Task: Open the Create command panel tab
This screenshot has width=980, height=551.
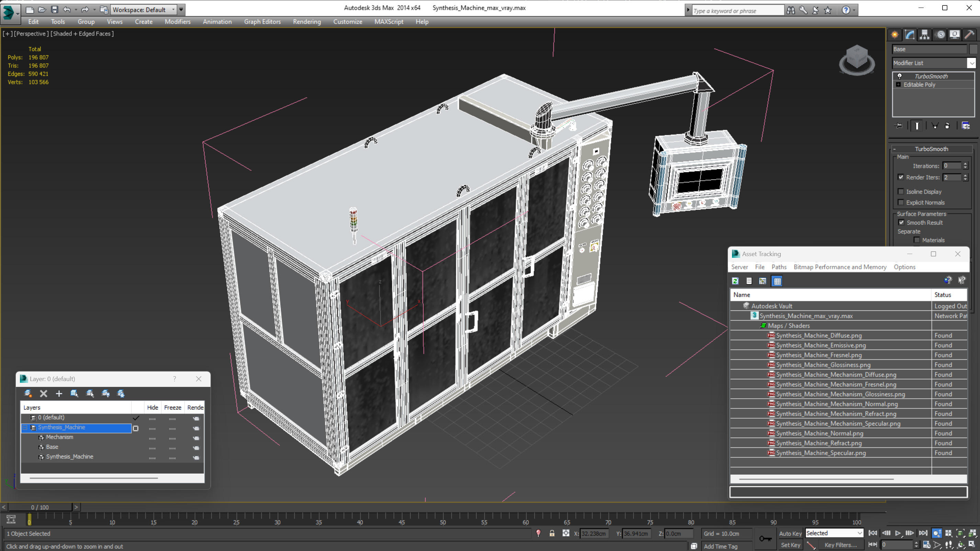Action: tap(895, 35)
